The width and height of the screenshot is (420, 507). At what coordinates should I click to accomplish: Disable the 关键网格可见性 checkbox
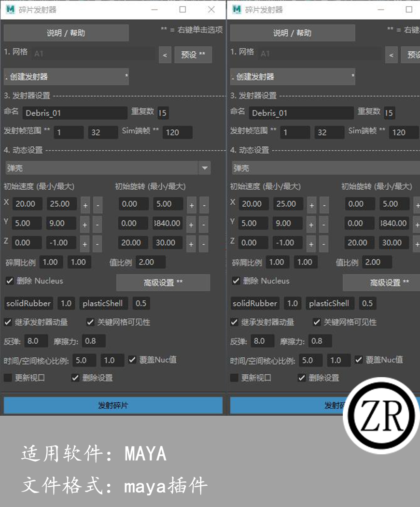click(90, 322)
